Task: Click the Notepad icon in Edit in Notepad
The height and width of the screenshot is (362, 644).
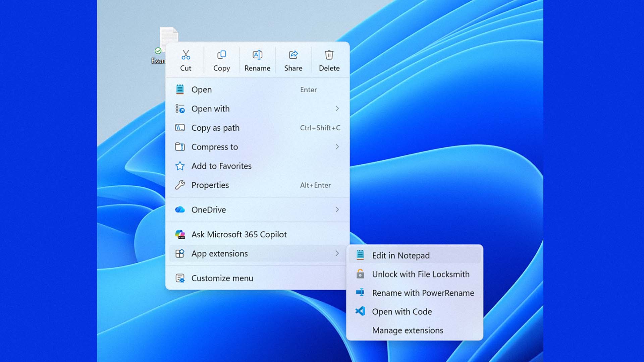Action: pos(360,255)
